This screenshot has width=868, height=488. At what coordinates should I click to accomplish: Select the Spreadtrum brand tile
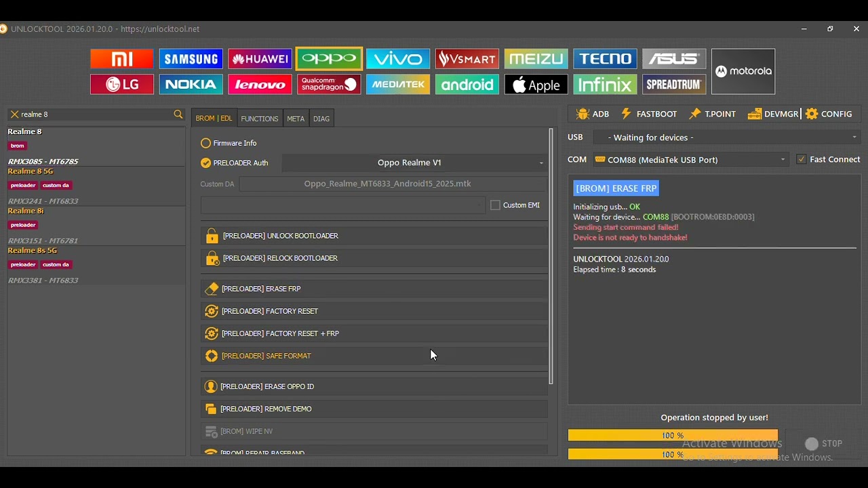click(x=674, y=84)
